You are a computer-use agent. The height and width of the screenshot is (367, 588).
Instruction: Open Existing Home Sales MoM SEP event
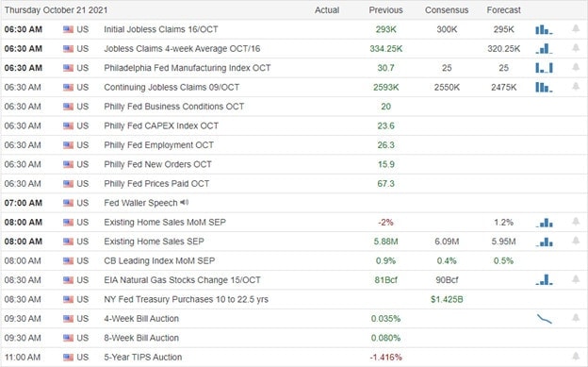pos(165,223)
